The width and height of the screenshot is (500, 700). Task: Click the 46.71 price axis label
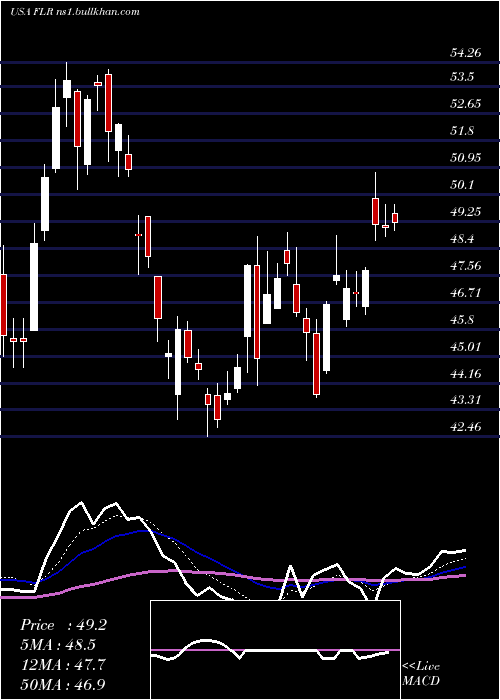466,293
